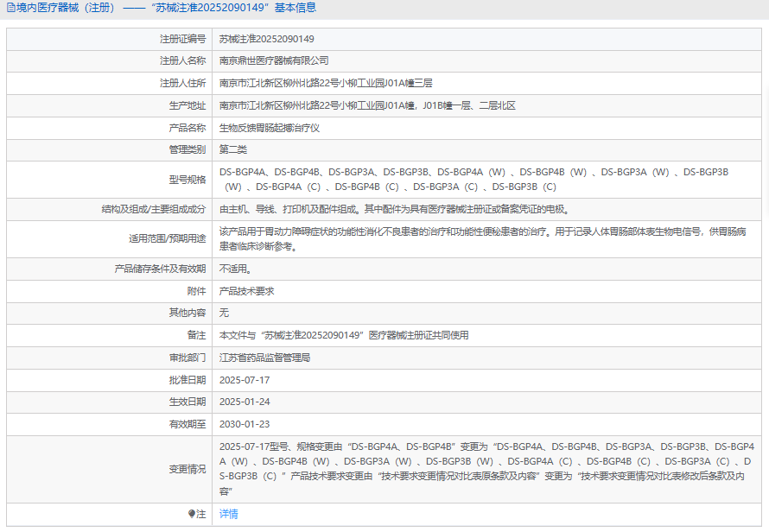
Task: Select product name 生物反馈胃肠起搏治疗仪
Action: [270, 128]
